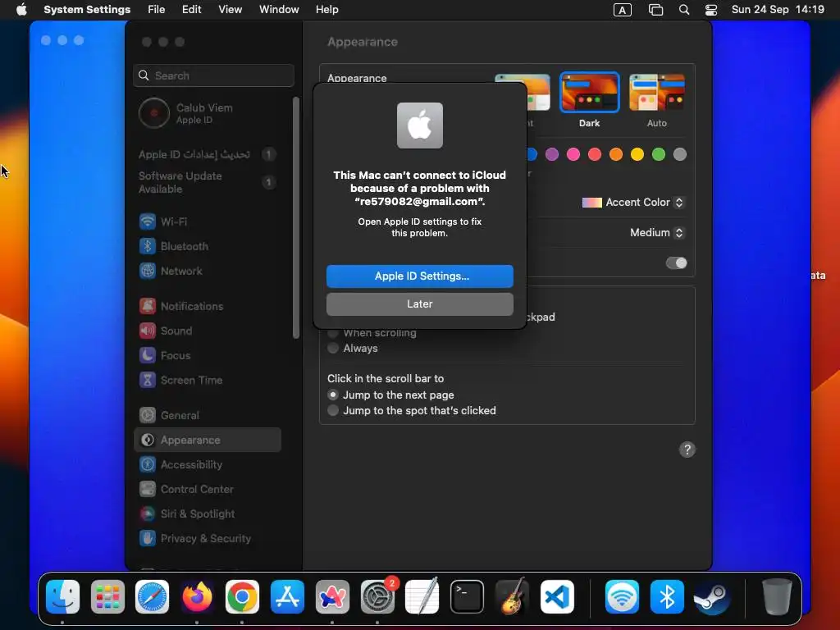Open Spotlight search in menu bar
Viewport: 840px width, 630px height.
tap(684, 10)
